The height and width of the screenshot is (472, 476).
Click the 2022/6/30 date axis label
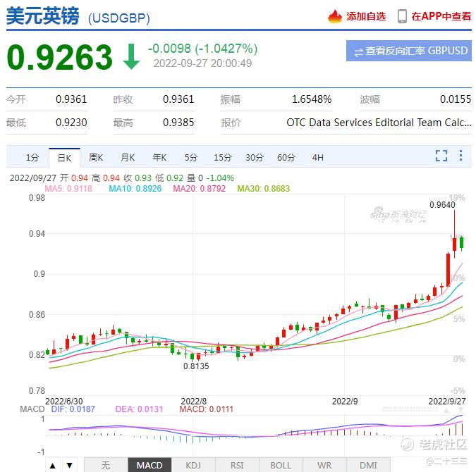pyautogui.click(x=63, y=402)
